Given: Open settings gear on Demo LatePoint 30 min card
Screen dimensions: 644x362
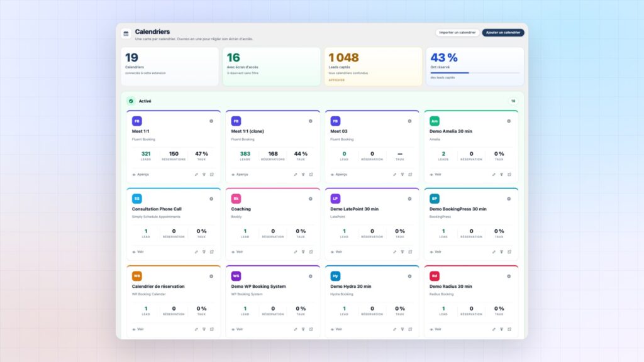Looking at the screenshot, I should pyautogui.click(x=409, y=199).
